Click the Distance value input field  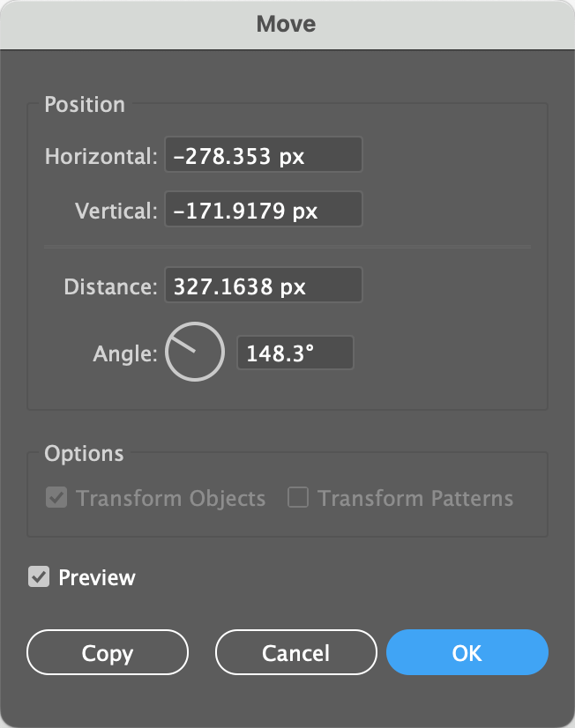[263, 286]
